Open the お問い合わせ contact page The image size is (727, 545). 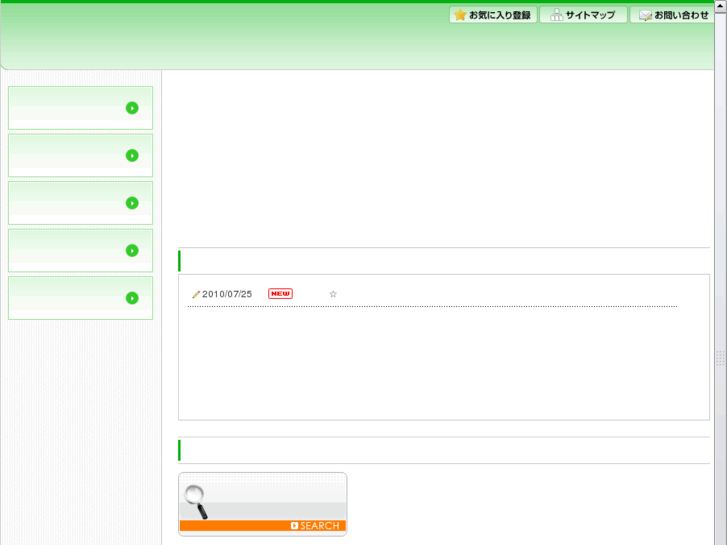[672, 15]
